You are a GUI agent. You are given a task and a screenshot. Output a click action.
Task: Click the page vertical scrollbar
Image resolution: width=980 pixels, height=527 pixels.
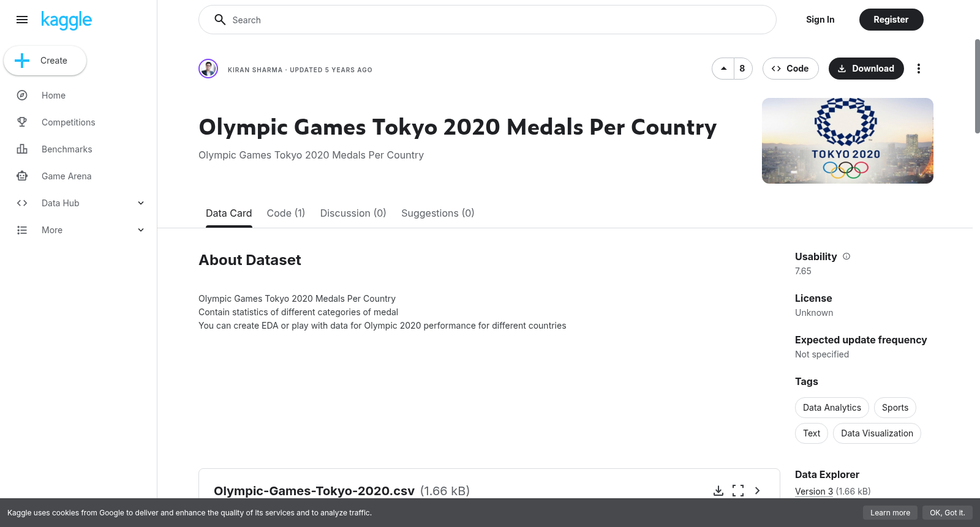[977, 86]
